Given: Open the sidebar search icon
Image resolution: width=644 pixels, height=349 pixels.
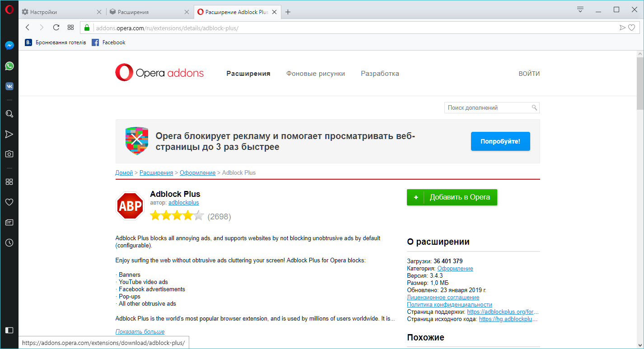Looking at the screenshot, I should 9,114.
